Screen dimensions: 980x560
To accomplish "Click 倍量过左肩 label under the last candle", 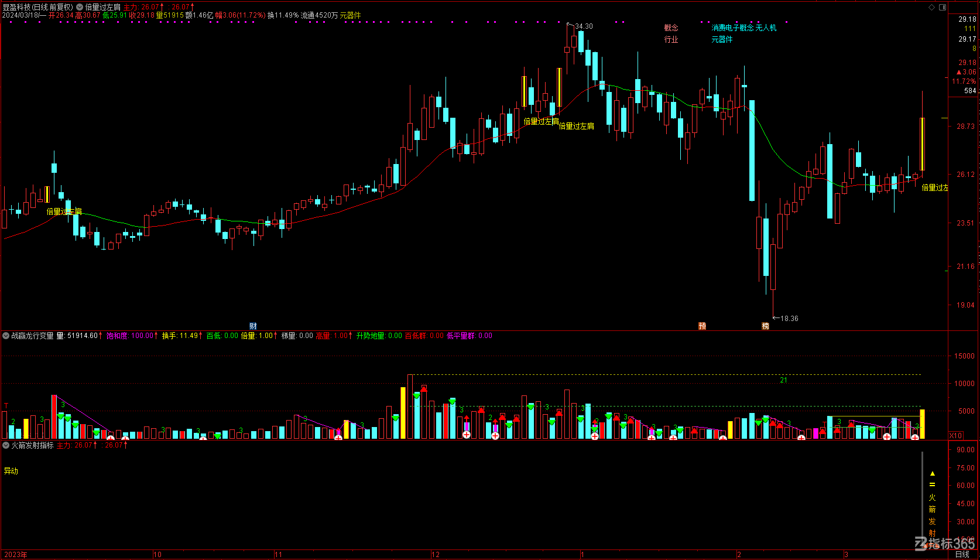I will click(x=935, y=187).
